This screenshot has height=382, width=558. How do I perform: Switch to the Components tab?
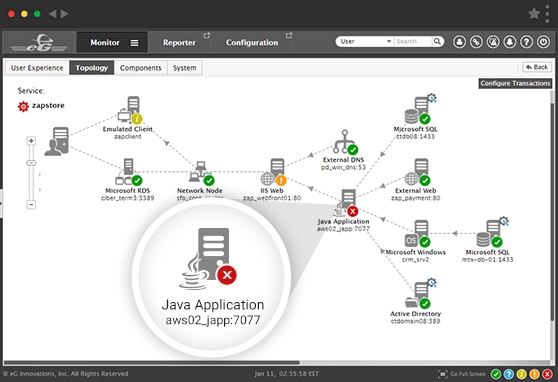(141, 68)
